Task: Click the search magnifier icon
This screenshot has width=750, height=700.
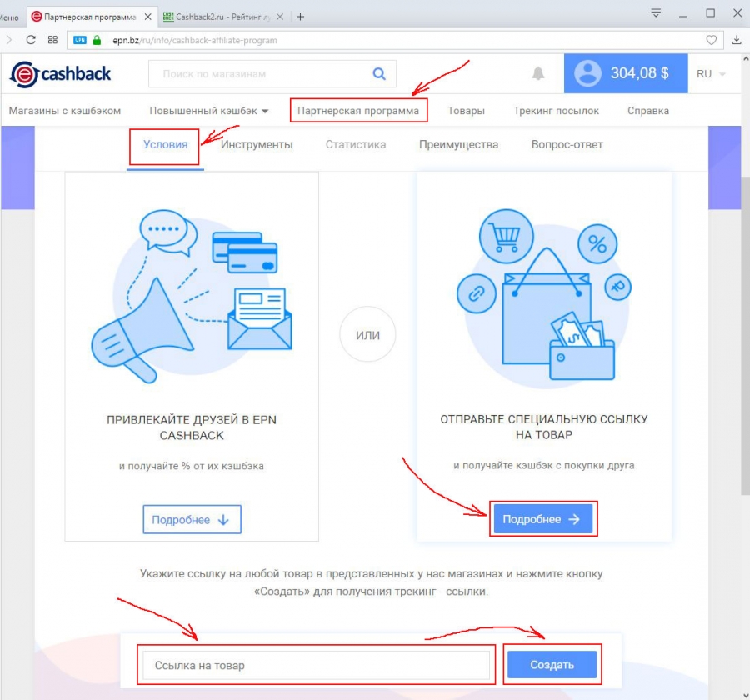Action: (x=379, y=73)
